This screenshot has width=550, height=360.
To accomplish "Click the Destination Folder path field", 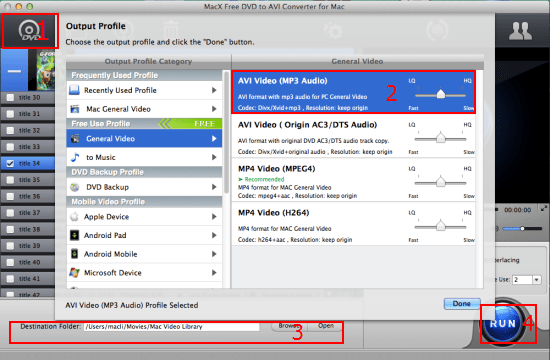I will [172, 327].
